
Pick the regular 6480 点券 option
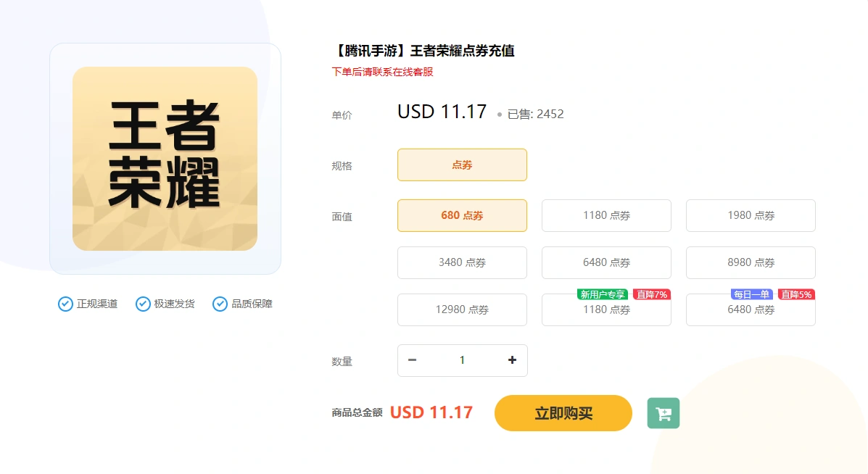[x=606, y=262]
